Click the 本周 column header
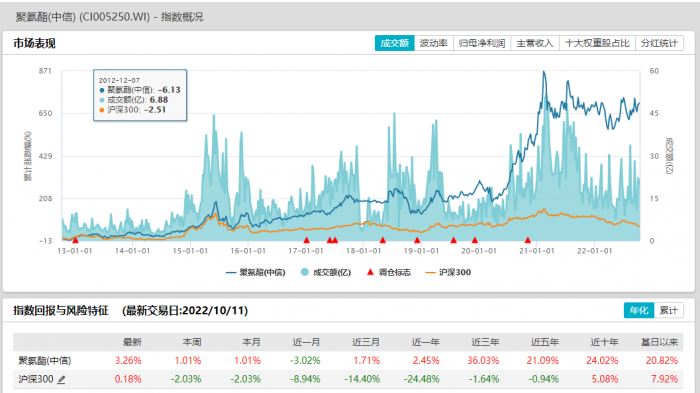Image resolution: width=700 pixels, height=393 pixels. 192,342
